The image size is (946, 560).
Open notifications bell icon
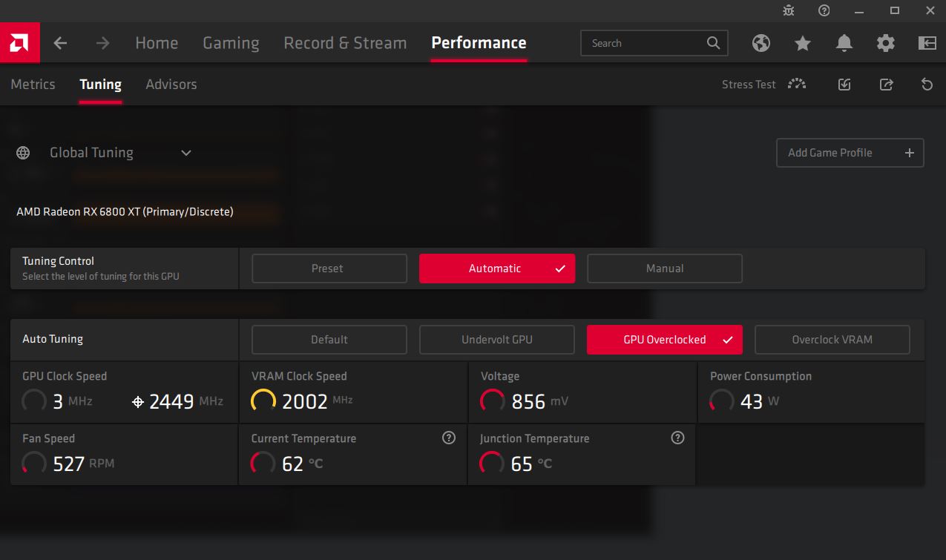(x=844, y=43)
